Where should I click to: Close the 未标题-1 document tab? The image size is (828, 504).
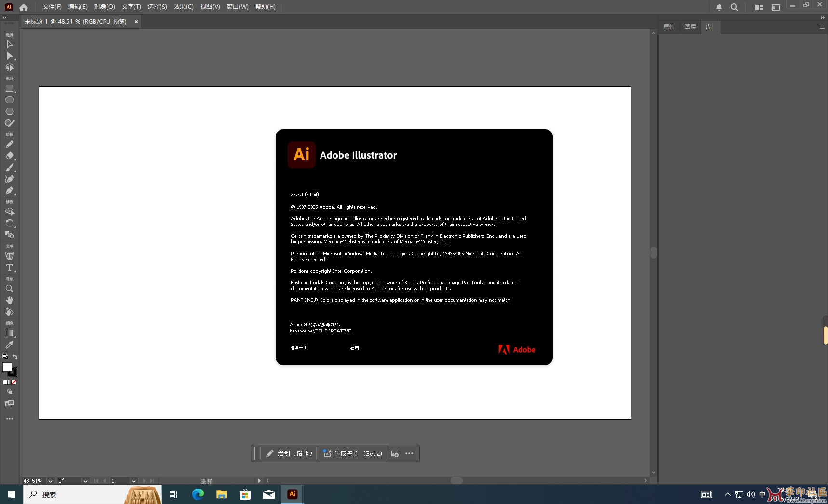(x=136, y=22)
